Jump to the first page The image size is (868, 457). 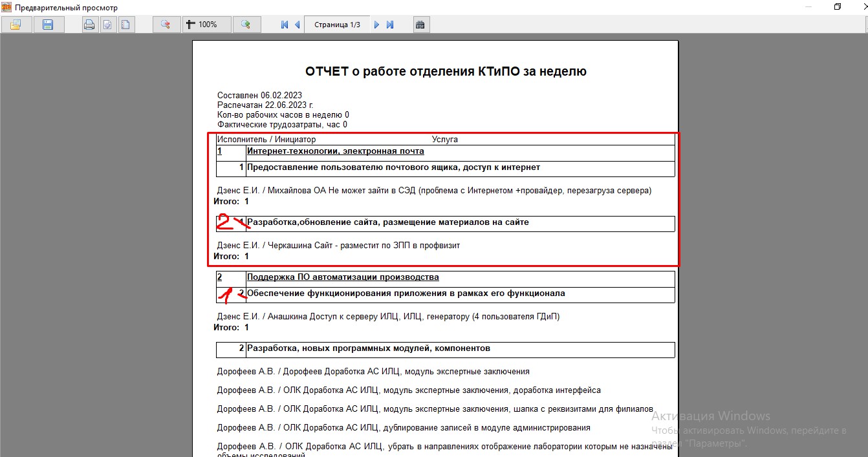[285, 25]
